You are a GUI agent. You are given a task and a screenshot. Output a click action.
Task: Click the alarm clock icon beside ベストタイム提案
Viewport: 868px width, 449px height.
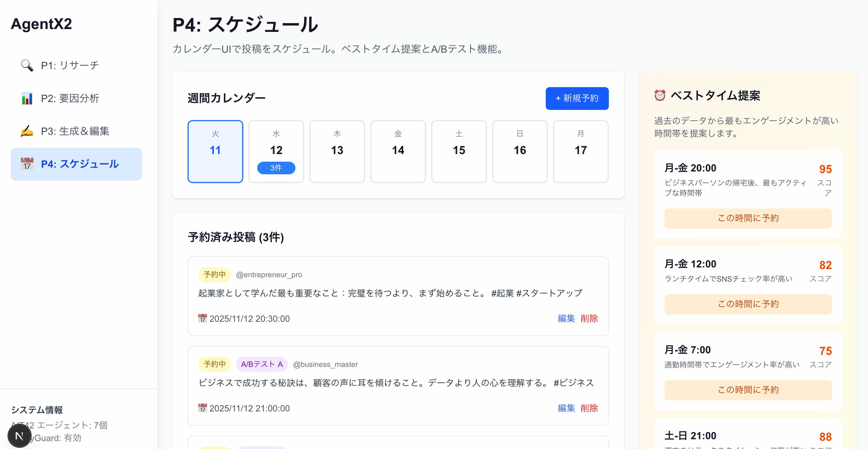(x=659, y=96)
